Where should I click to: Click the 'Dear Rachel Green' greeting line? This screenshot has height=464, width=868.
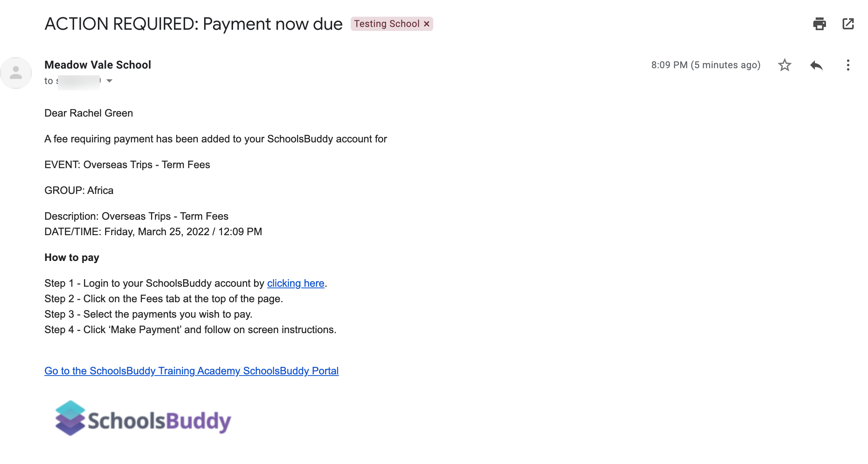point(88,113)
